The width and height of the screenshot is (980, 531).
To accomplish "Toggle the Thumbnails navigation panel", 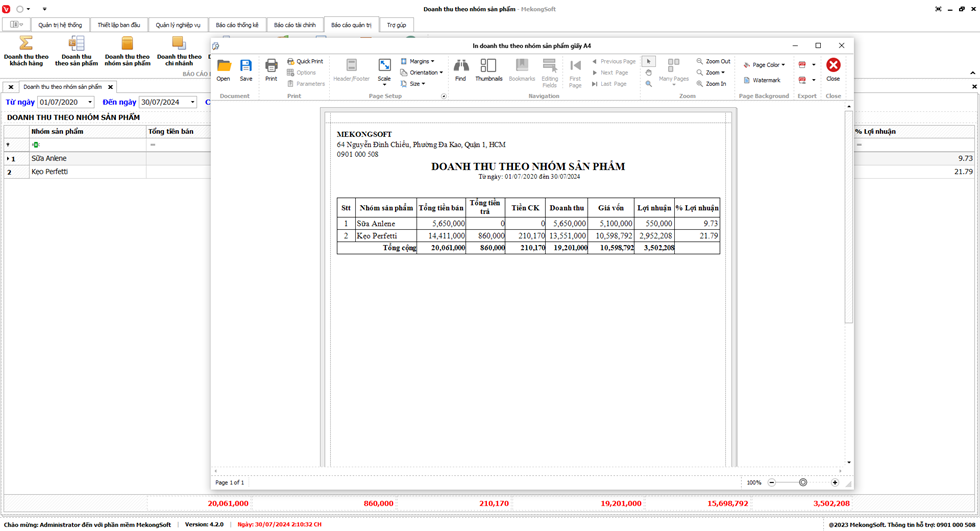I will coord(489,69).
